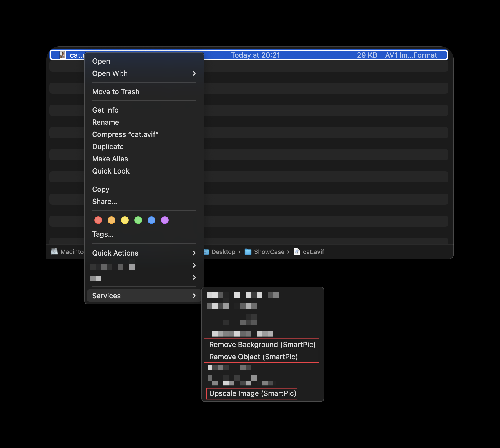500x448 pixels.
Task: Click Share... in the context menu
Action: pos(105,202)
